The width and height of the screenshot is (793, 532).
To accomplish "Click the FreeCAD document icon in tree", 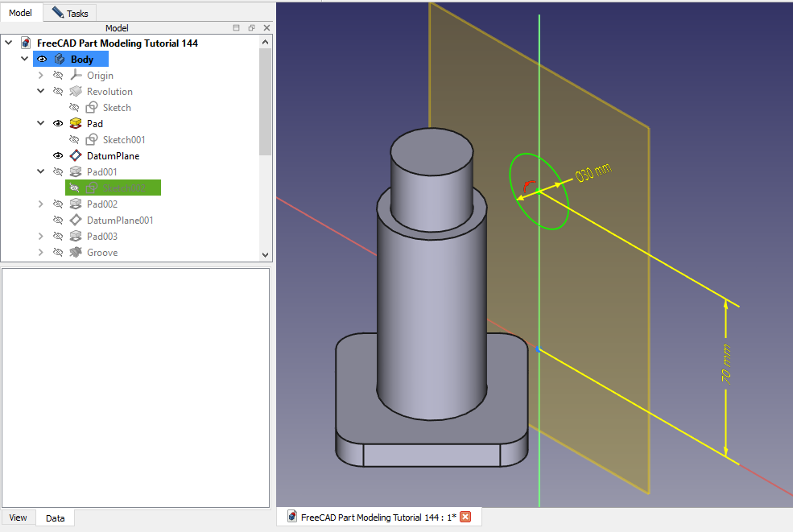I will [27, 43].
